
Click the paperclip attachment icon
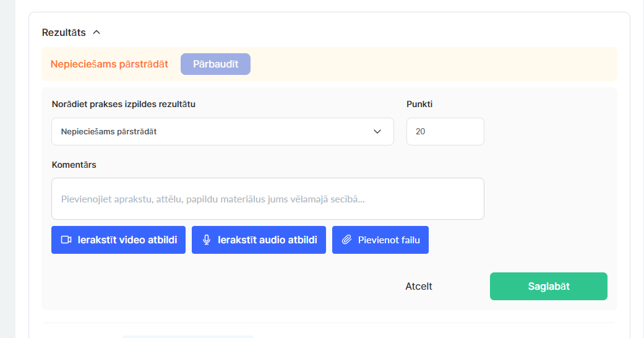click(347, 240)
